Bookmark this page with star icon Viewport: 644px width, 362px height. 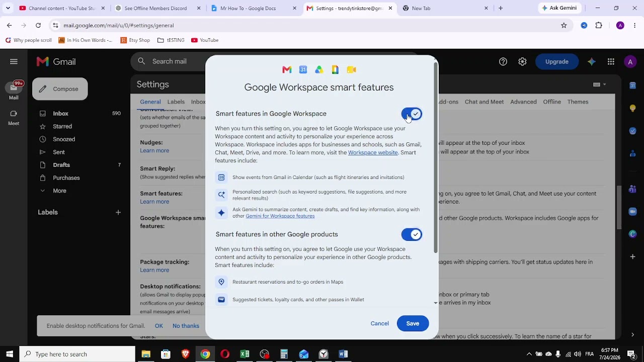(564, 25)
